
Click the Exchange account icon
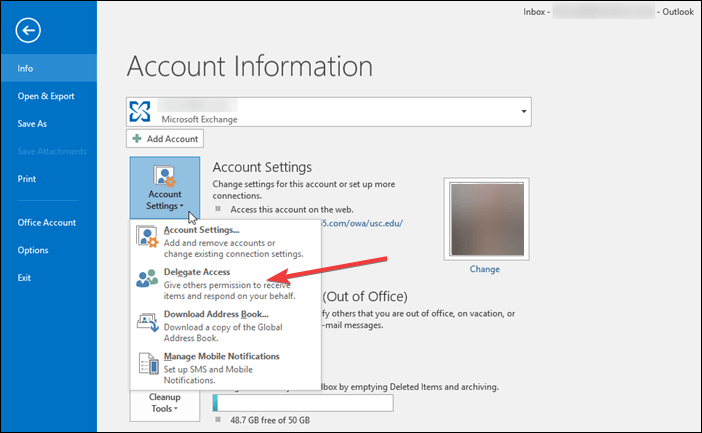click(x=140, y=111)
